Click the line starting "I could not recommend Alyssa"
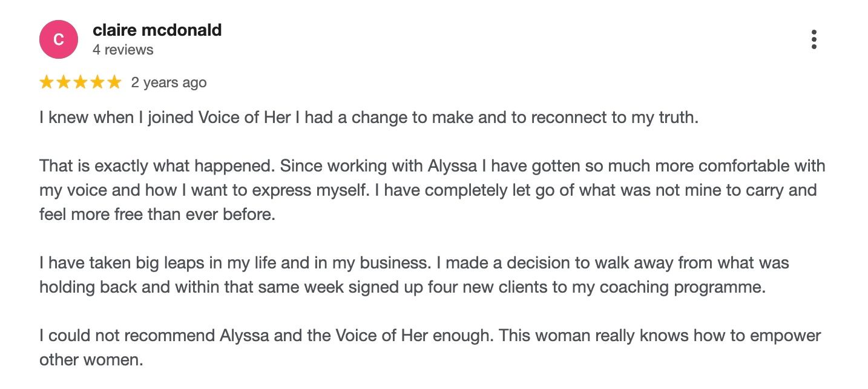The height and width of the screenshot is (389, 868). pyautogui.click(x=429, y=335)
